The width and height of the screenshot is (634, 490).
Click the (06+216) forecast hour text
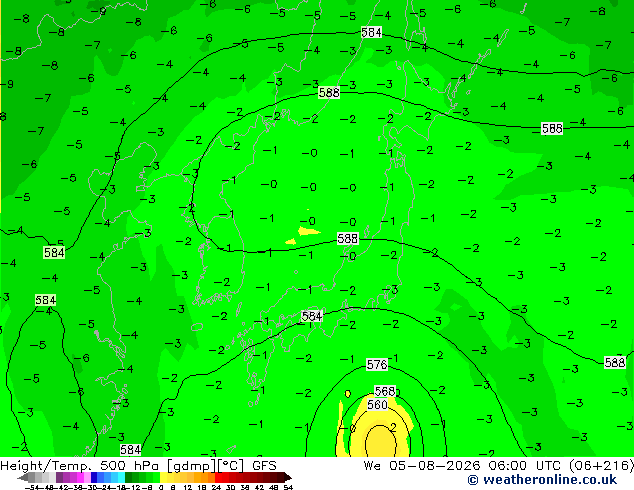[x=601, y=466]
